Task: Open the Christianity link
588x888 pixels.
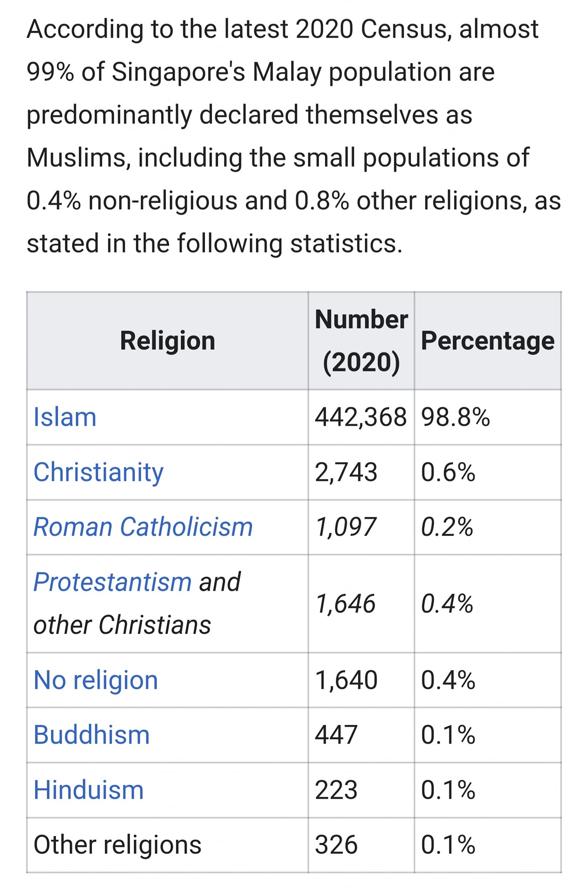Action: click(x=99, y=472)
